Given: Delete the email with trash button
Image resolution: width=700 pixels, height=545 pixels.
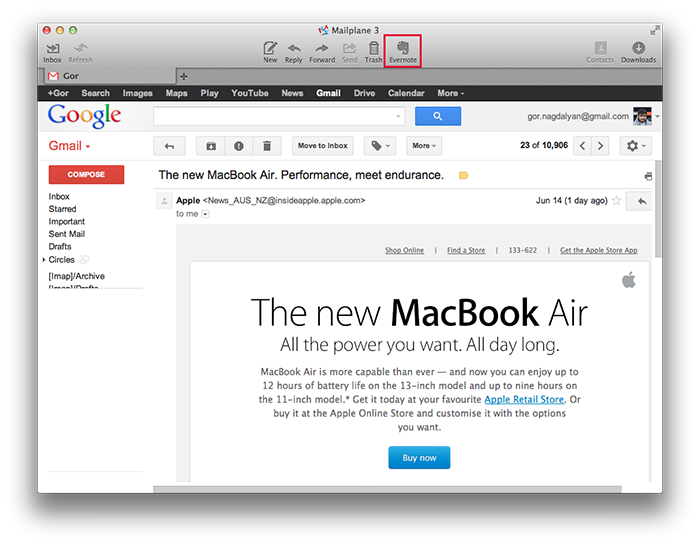Looking at the screenshot, I should click(267, 146).
